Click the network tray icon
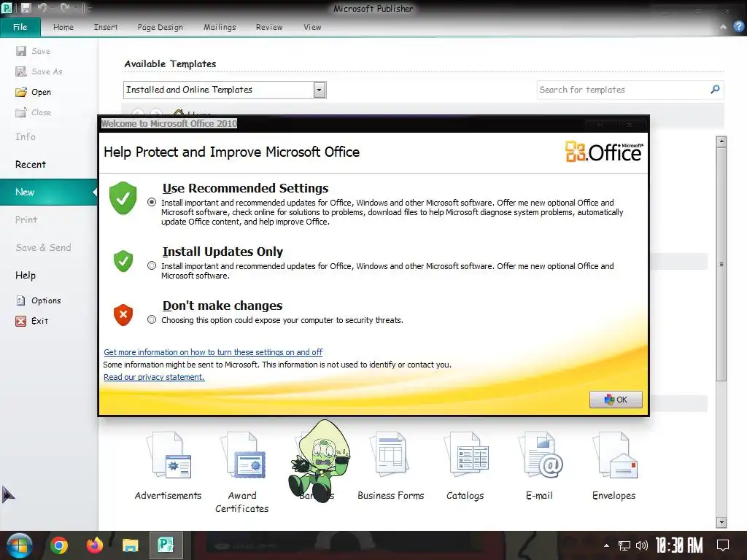This screenshot has width=747, height=560. click(x=624, y=545)
